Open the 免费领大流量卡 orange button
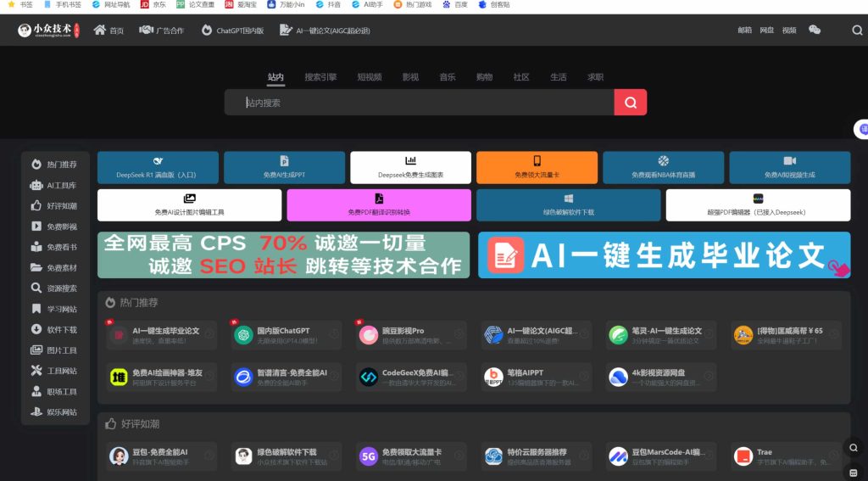The width and height of the screenshot is (868, 481). [x=537, y=167]
